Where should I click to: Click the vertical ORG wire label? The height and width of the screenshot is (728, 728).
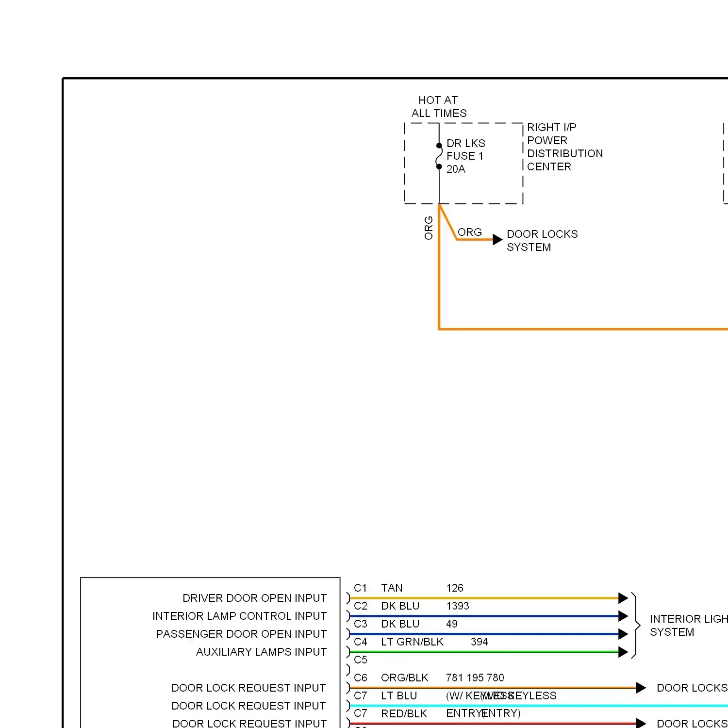point(429,228)
